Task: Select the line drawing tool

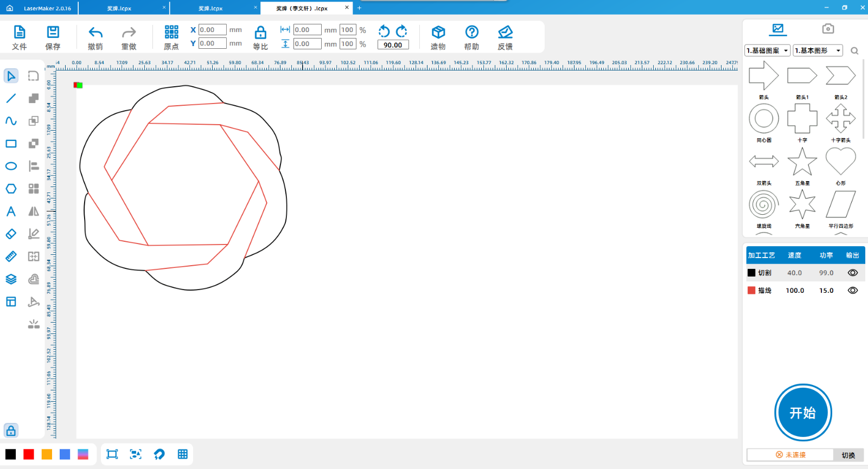Action: [x=11, y=99]
